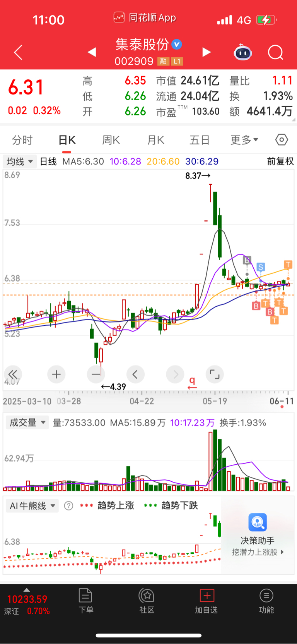
Task: Select 日K tab
Action: click(x=67, y=140)
